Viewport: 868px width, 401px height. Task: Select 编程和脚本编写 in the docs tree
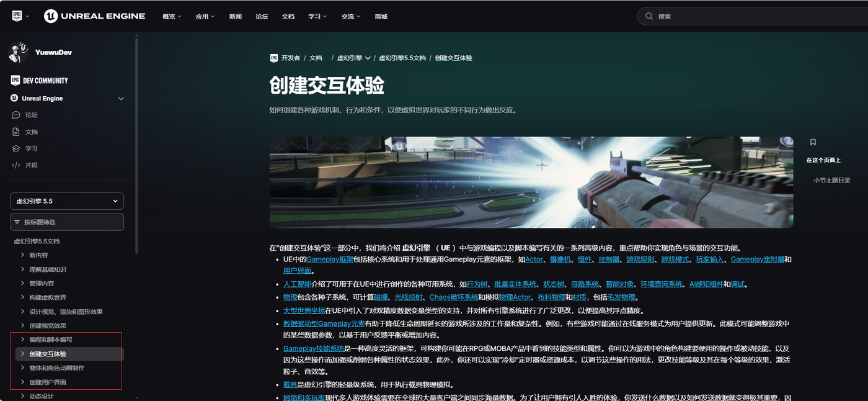click(51, 340)
